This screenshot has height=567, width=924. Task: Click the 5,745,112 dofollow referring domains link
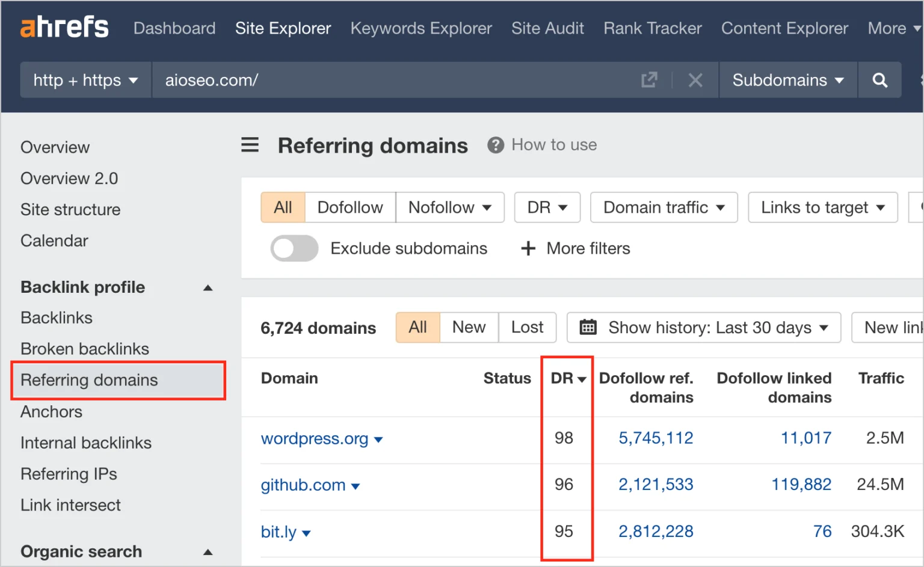coord(656,438)
